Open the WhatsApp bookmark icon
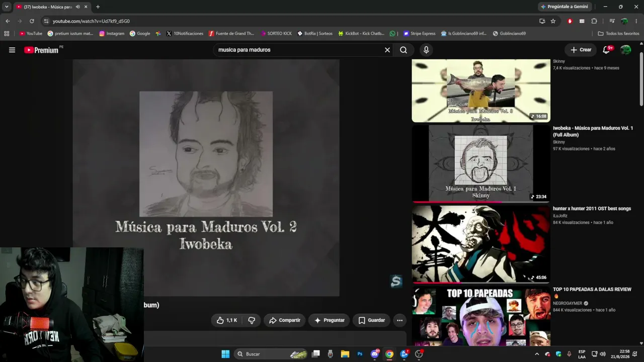Screen dimensions: 644x362 point(392,34)
